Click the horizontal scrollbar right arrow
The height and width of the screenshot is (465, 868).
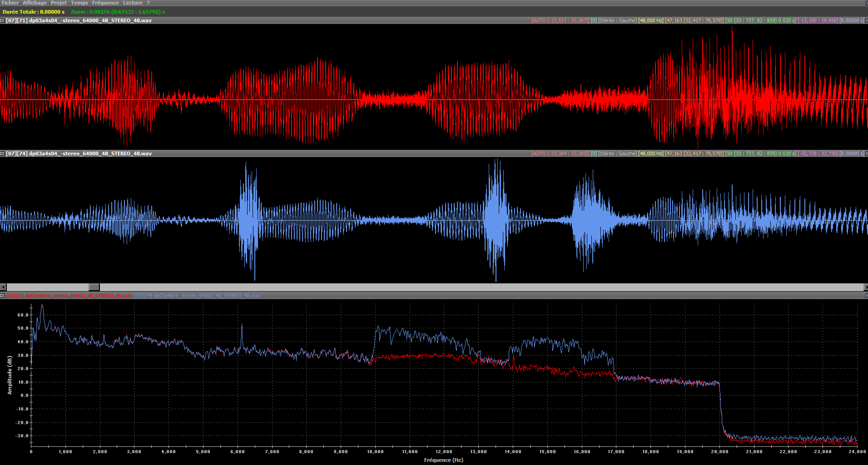865,287
